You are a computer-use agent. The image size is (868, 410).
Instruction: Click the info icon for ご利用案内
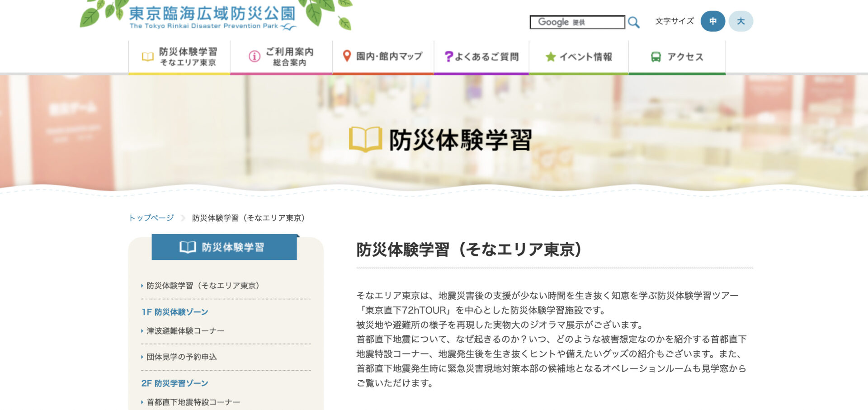click(255, 57)
